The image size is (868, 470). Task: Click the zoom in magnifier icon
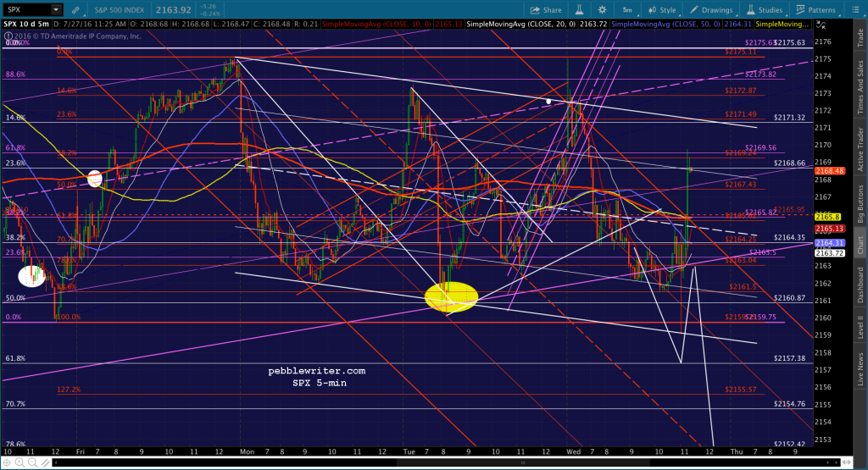click(x=20, y=463)
